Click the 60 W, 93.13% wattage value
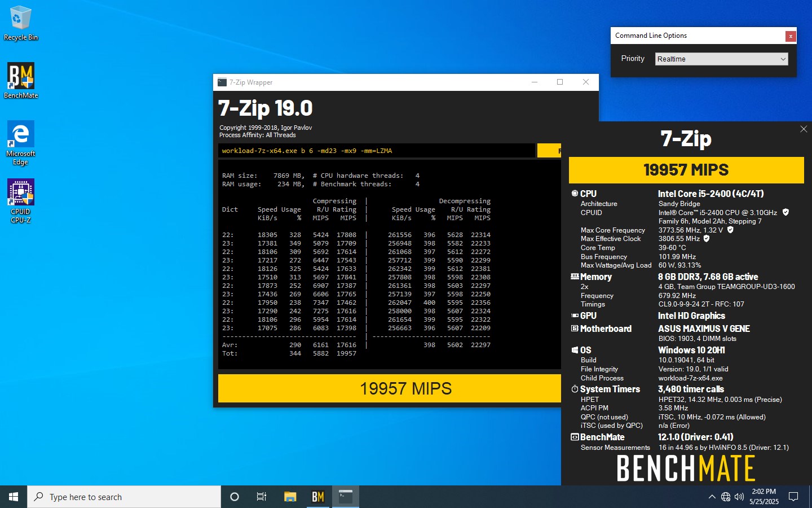 coord(680,265)
